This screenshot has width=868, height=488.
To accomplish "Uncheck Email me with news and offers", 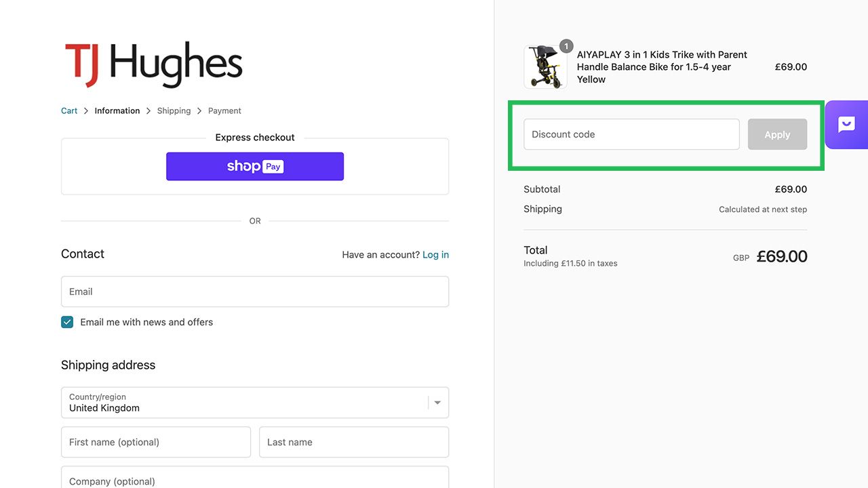I will pyautogui.click(x=67, y=322).
